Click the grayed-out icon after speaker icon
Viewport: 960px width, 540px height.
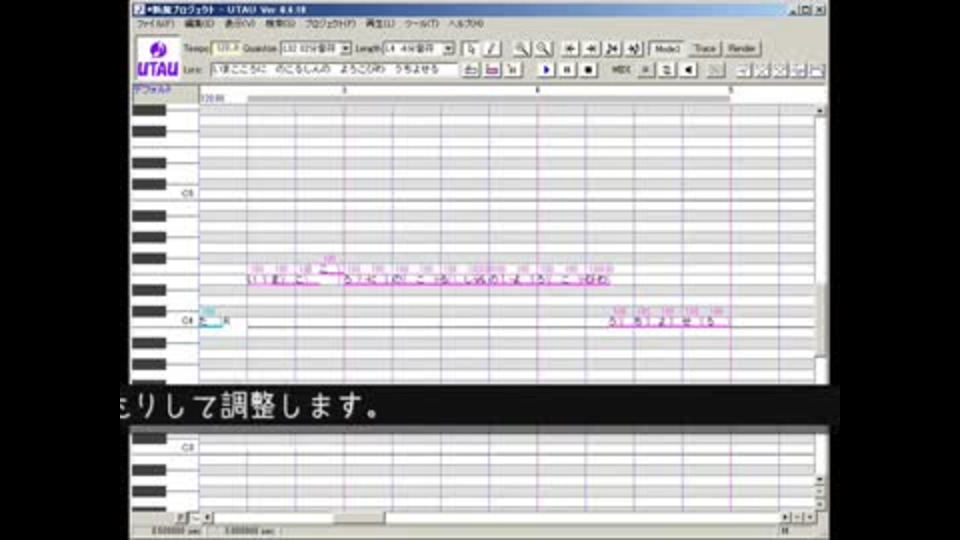[715, 70]
